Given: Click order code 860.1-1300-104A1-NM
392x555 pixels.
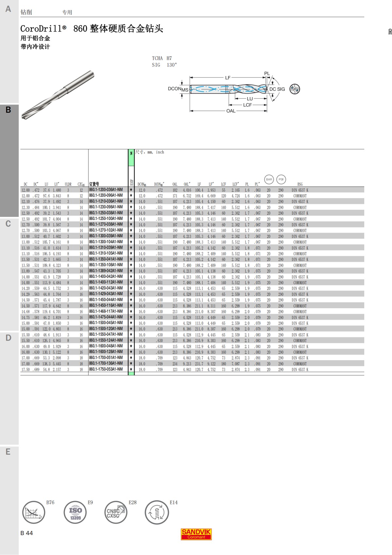Looking at the screenshot, I should (x=106, y=242).
